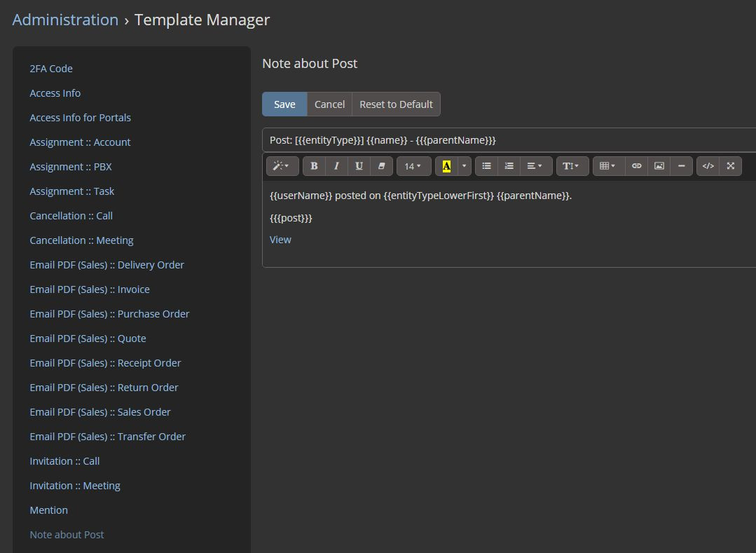The image size is (756, 553).
Task: Open the font size 14 dropdown
Action: [x=413, y=166]
